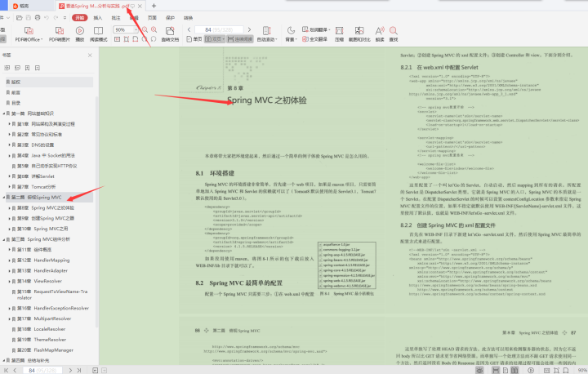This screenshot has width=588, height=374.
Task: Zoom out with the minus magnifier
Action: pyautogui.click(x=145, y=29)
